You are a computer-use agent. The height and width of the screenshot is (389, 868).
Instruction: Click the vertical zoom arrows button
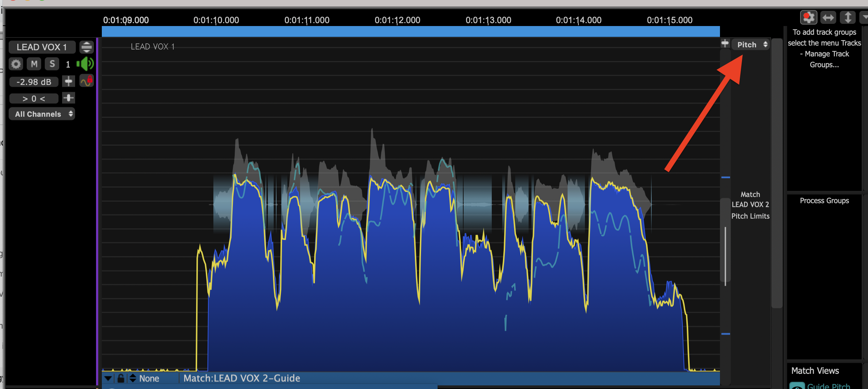tap(847, 17)
